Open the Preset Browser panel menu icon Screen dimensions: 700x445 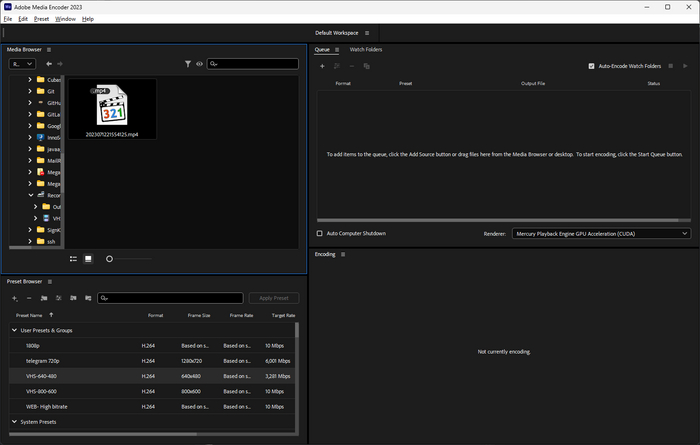50,282
